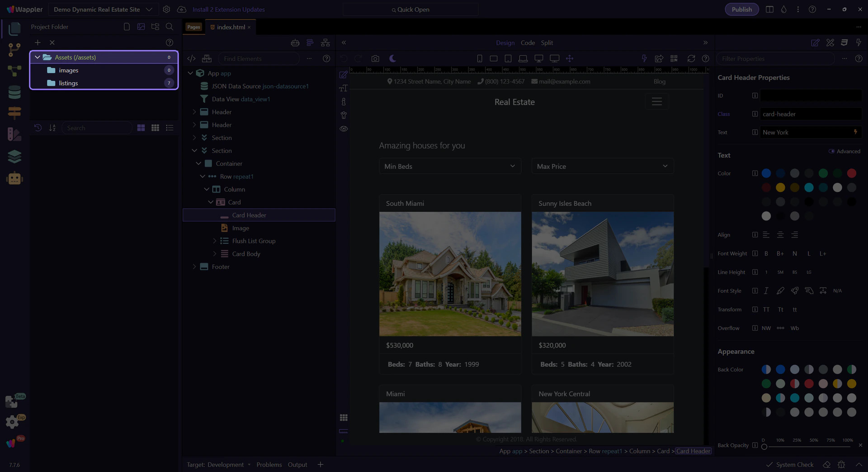Pick the red text color swatch

pyautogui.click(x=851, y=173)
